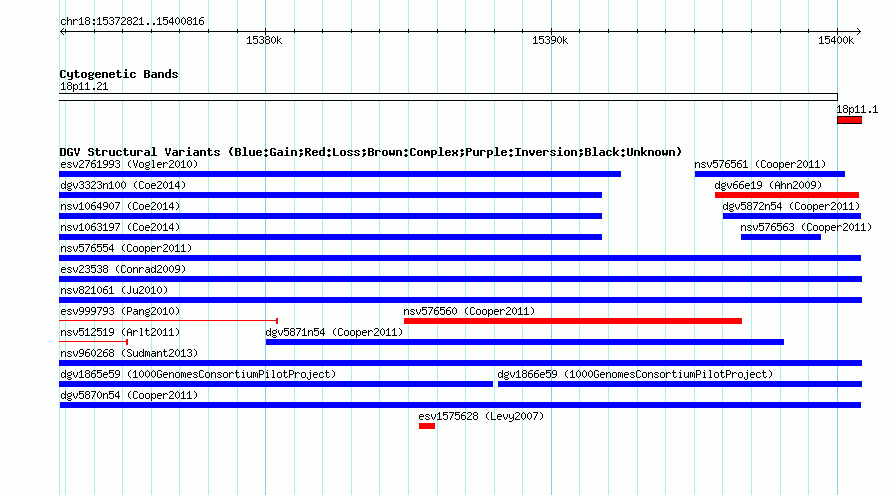Select the blue bar for nsv576563

(x=780, y=237)
